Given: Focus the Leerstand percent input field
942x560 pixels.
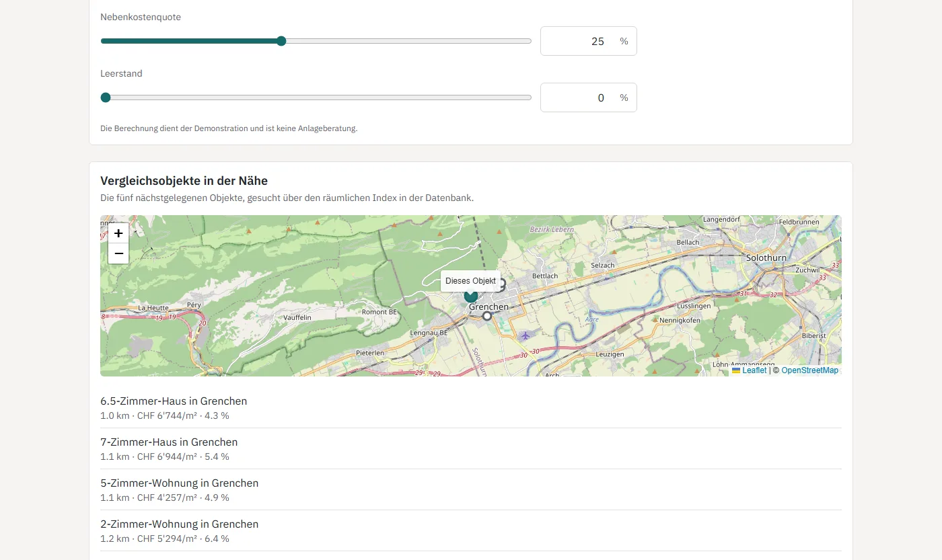Looking at the screenshot, I should [x=589, y=97].
